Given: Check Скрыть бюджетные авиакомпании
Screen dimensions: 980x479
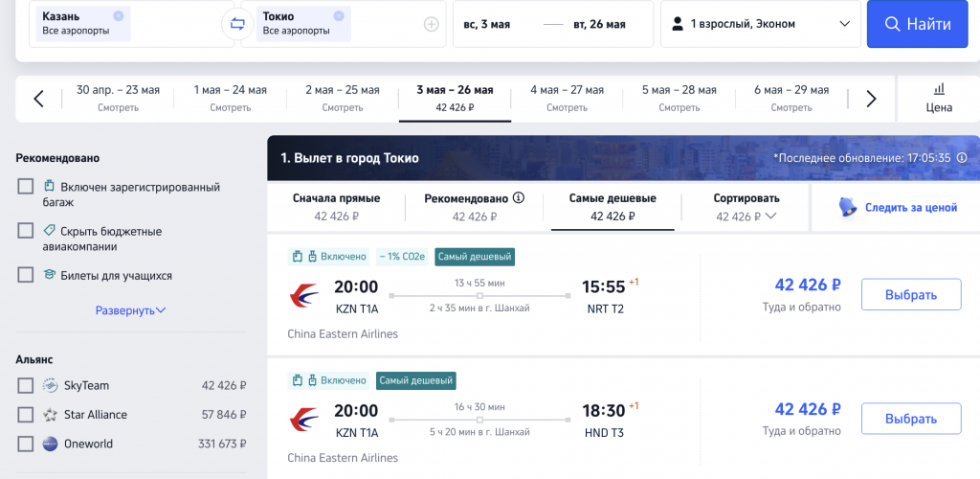Looking at the screenshot, I should click(26, 231).
